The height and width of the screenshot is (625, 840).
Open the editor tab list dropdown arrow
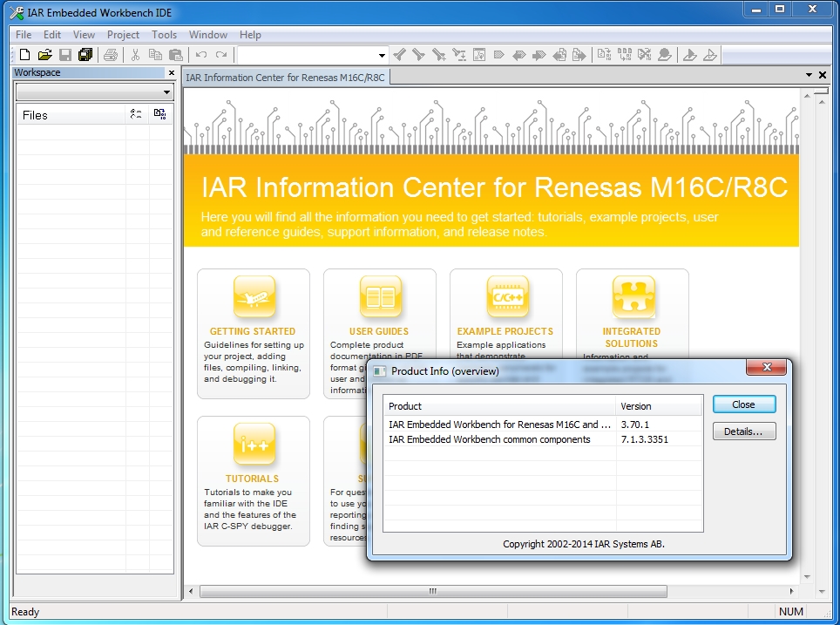[x=809, y=75]
